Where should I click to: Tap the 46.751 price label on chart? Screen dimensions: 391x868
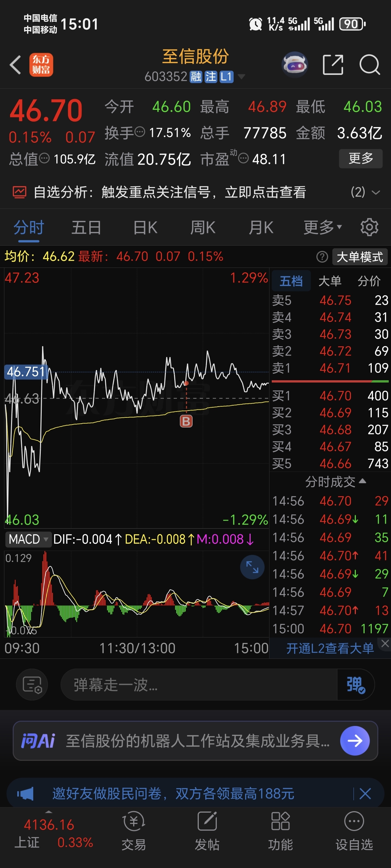pos(26,372)
